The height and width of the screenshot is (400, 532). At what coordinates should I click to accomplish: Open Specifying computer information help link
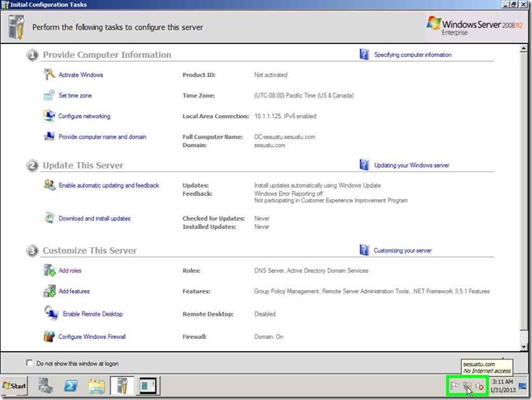click(x=412, y=55)
